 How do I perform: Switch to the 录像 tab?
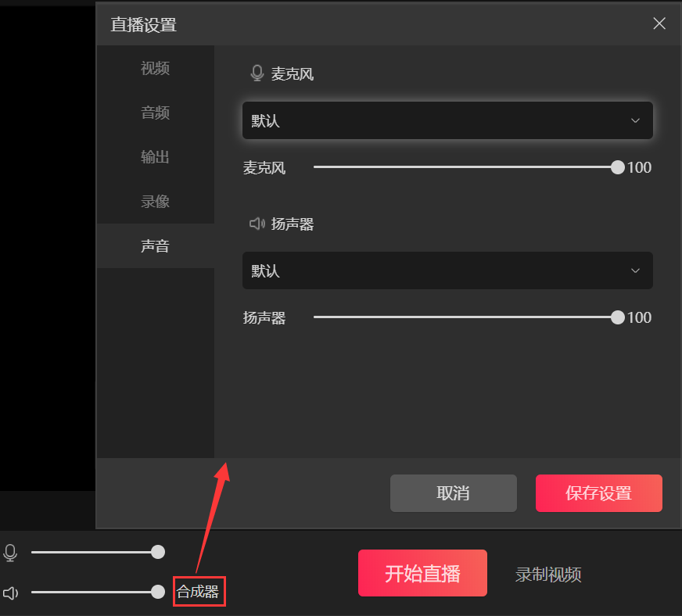pos(156,201)
